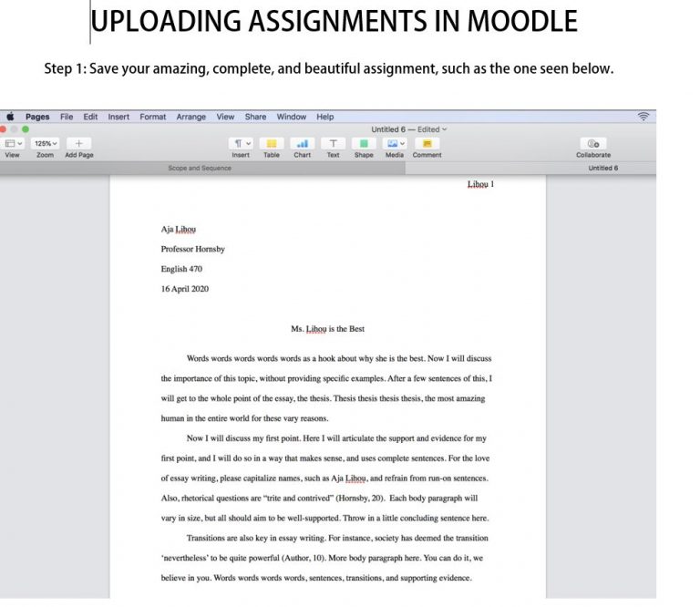Click the Wi-Fi status icon
The height and width of the screenshot is (607, 700).
pos(643,117)
